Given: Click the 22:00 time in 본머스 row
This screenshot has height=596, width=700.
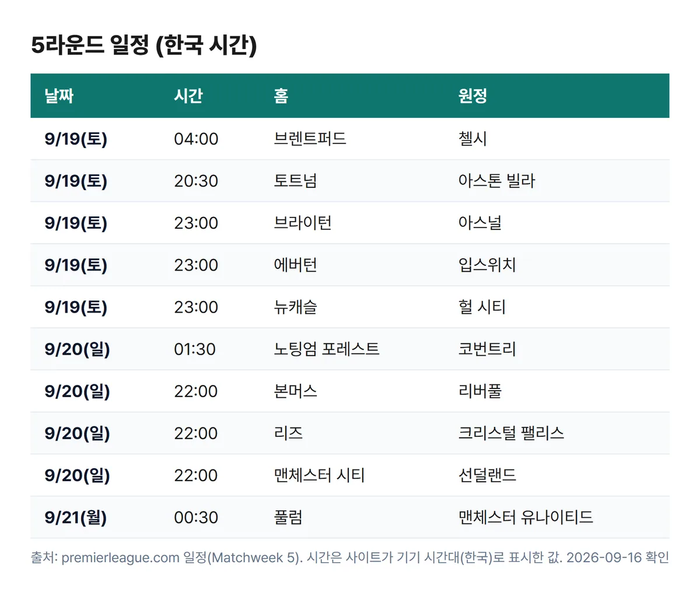Looking at the screenshot, I should 196,391.
